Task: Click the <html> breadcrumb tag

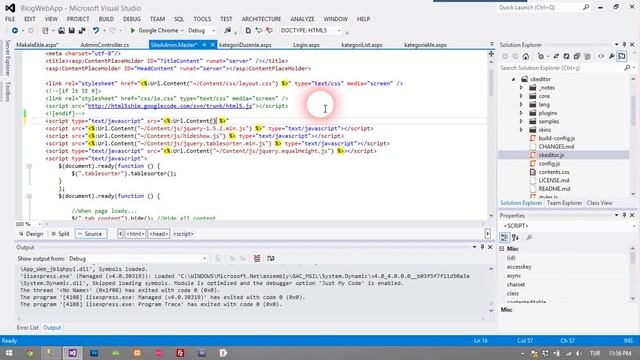Action: pyautogui.click(x=135, y=234)
